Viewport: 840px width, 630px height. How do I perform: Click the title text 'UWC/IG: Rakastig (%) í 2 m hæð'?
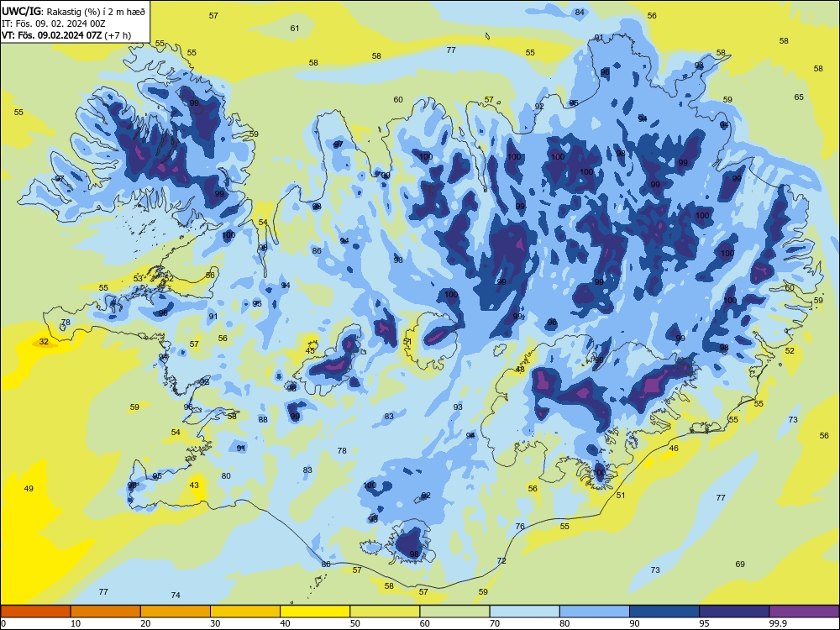click(73, 11)
